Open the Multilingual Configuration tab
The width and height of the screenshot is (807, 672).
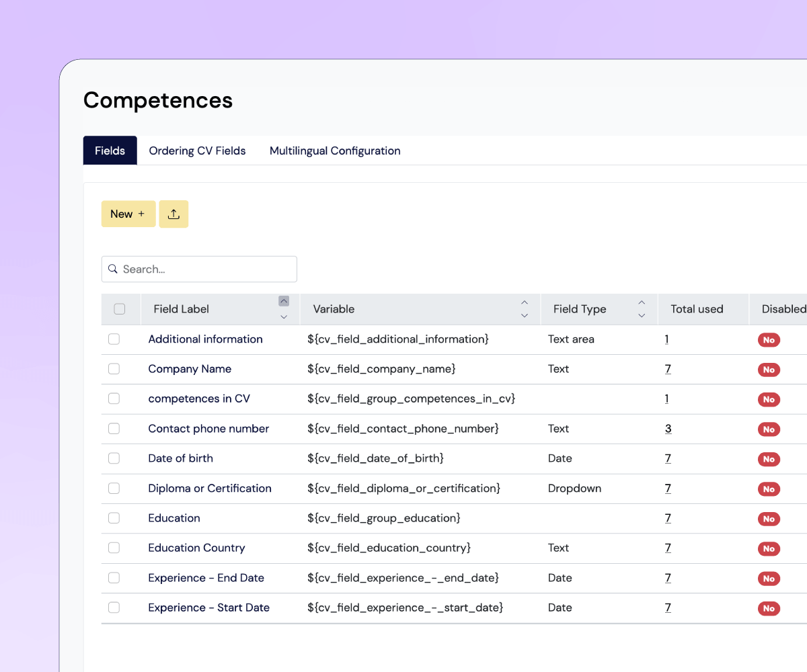pos(335,151)
